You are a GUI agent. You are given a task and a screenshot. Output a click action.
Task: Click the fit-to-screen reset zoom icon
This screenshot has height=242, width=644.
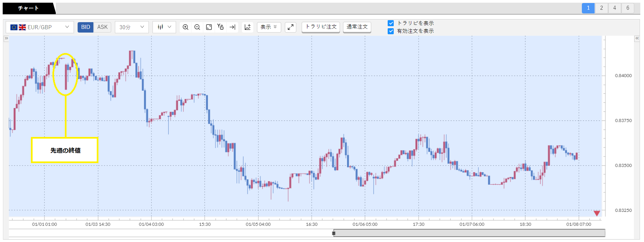click(209, 27)
